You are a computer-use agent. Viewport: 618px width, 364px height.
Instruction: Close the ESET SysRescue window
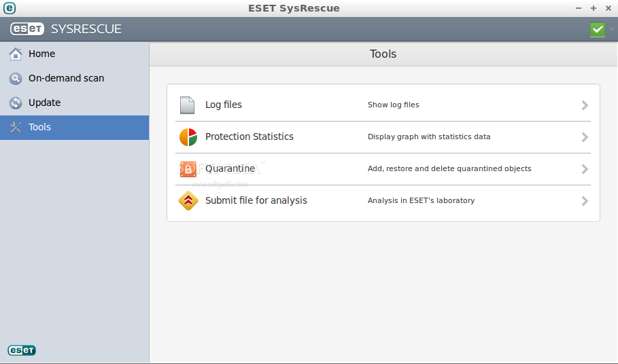click(x=608, y=8)
